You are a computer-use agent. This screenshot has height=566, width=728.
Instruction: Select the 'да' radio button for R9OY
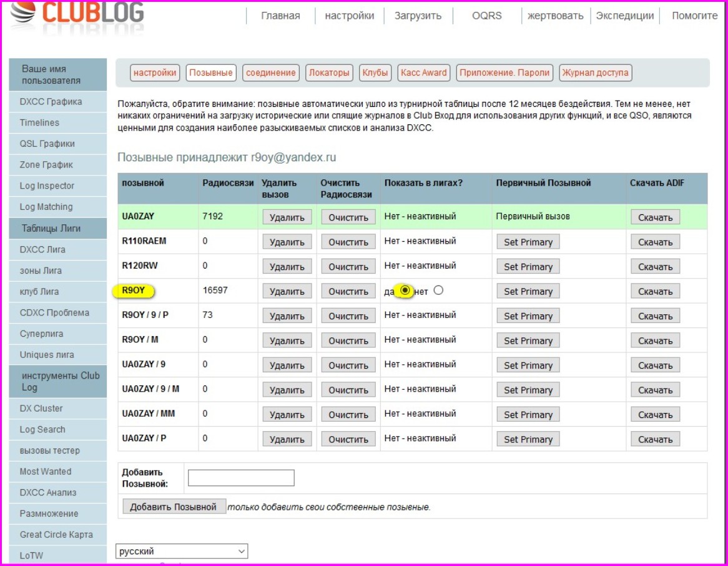405,290
